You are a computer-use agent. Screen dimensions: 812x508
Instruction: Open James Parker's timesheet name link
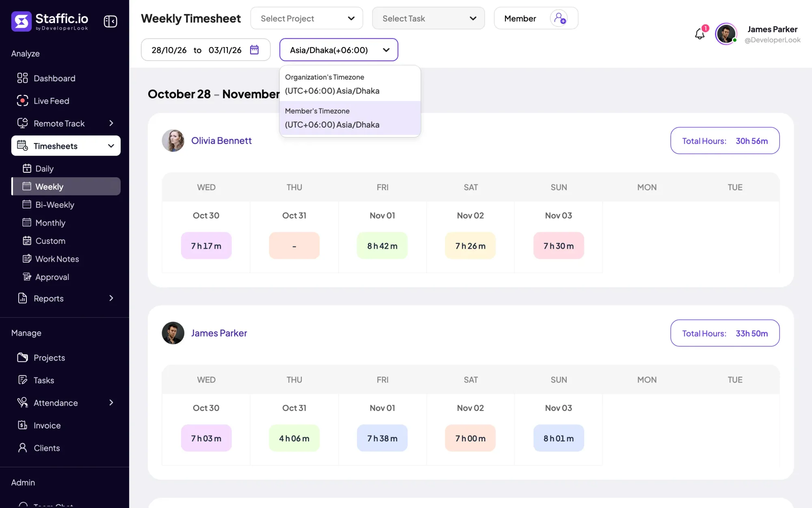click(x=219, y=333)
